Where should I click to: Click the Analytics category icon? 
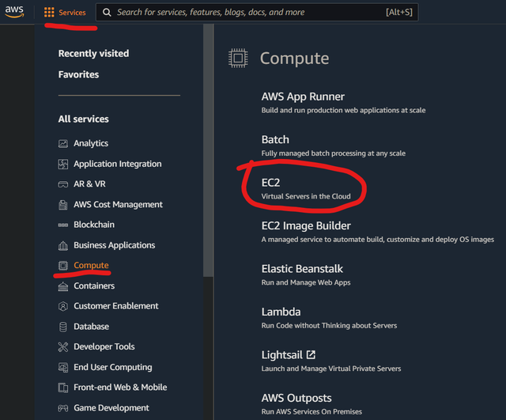point(63,143)
